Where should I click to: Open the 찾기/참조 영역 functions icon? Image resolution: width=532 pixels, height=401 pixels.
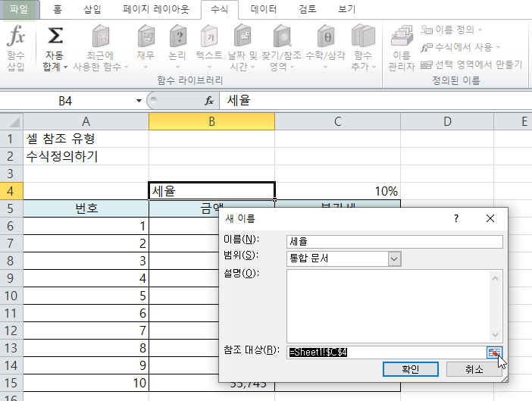(282, 36)
